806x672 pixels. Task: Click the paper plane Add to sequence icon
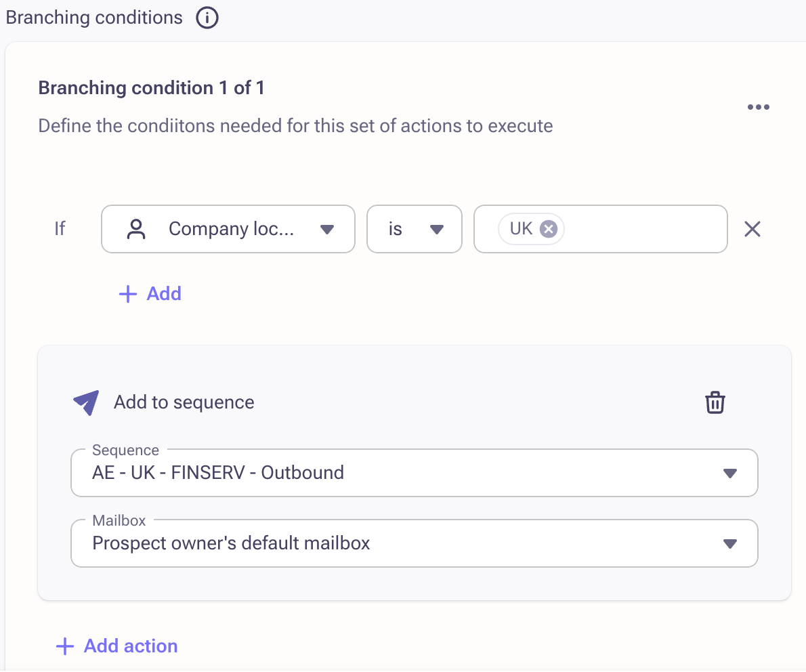pos(85,402)
